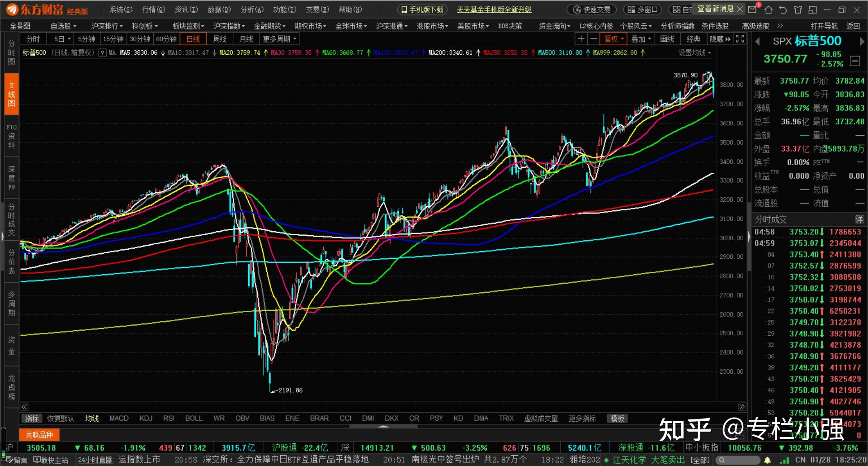Open 分时成交 in the left sidebar

point(11,220)
